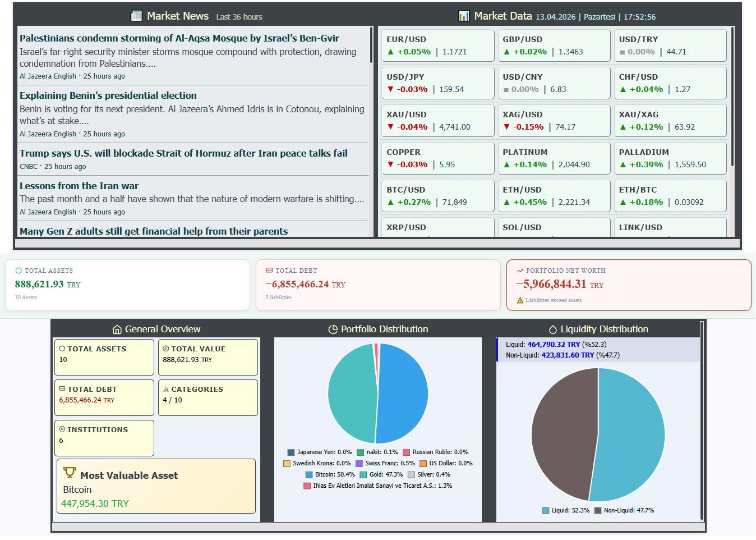This screenshot has height=540, width=756.
Task: Click the Market News newspaper icon
Action: (x=136, y=16)
